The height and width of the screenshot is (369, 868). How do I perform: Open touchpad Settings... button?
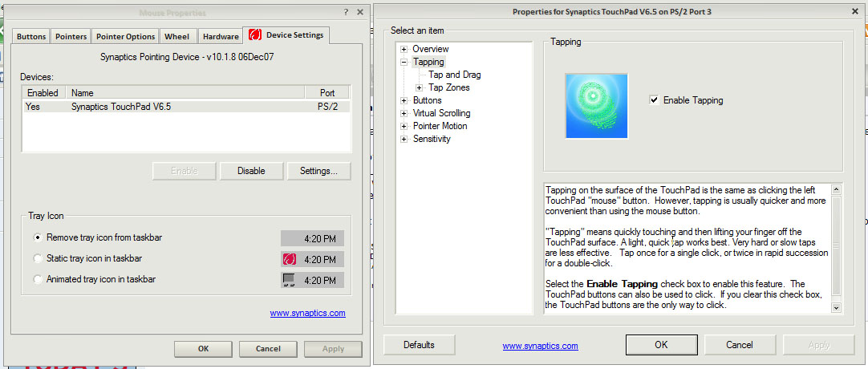click(318, 171)
